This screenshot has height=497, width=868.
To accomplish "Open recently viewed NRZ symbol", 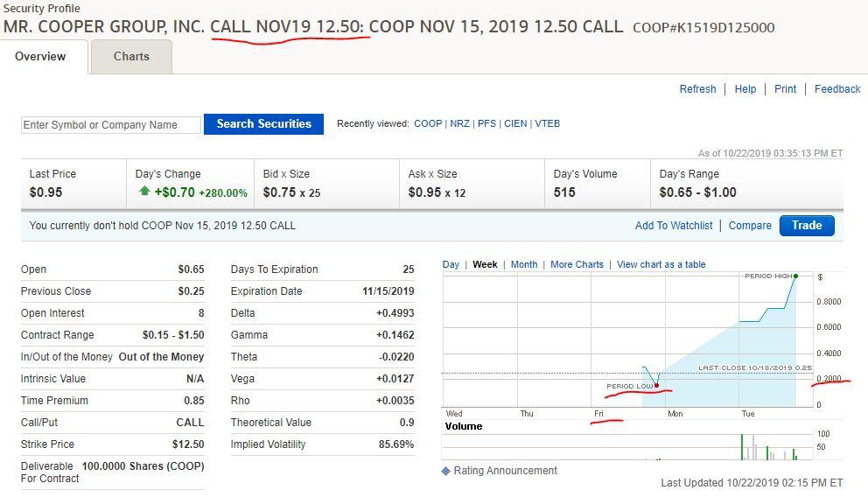I will pos(459,124).
